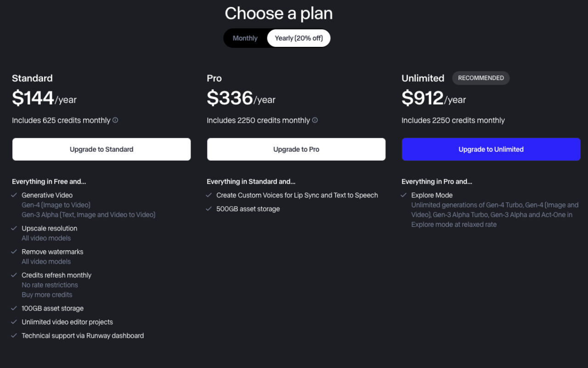Click checkmark beside Credits refresh monthly
This screenshot has height=368, width=588.
click(14, 275)
